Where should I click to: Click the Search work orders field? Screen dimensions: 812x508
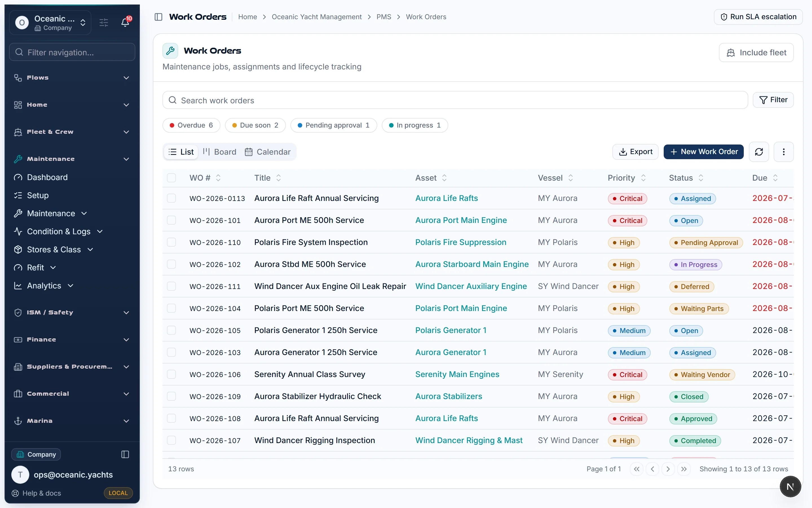point(455,100)
